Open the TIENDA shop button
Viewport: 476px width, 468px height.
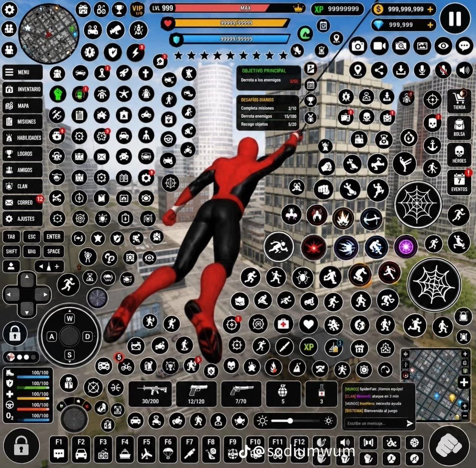[459, 100]
